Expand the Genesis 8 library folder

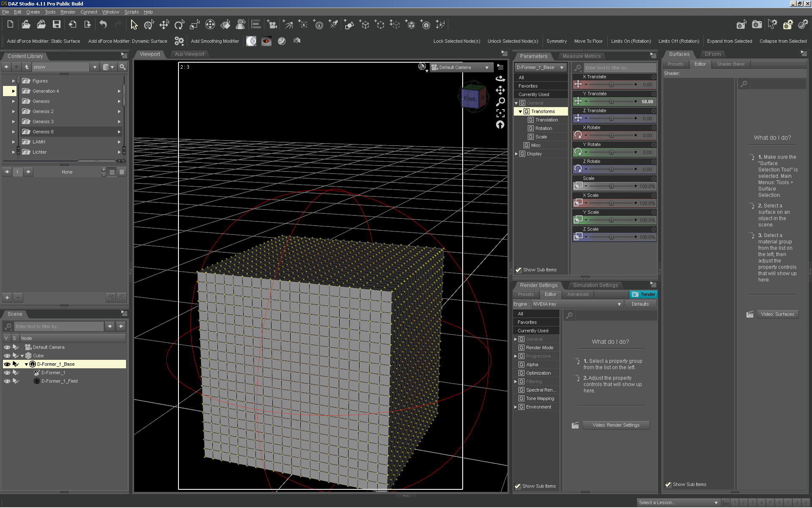13,132
